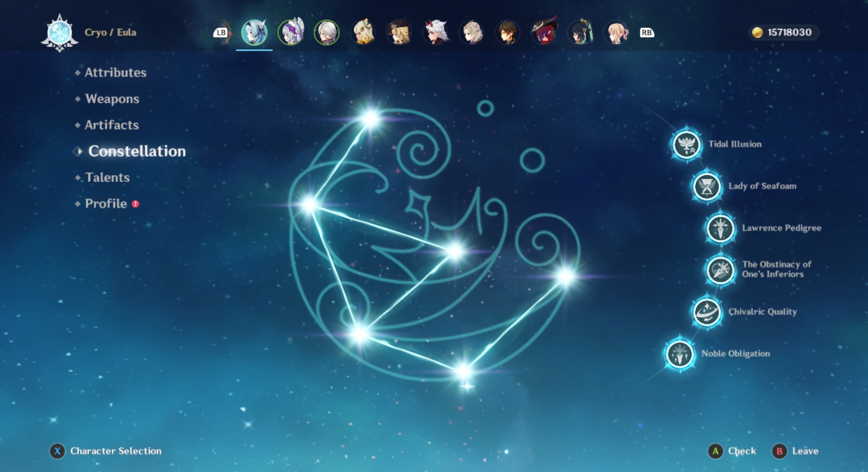The width and height of the screenshot is (868, 472).
Task: Open the Artifacts menu
Action: 112,125
